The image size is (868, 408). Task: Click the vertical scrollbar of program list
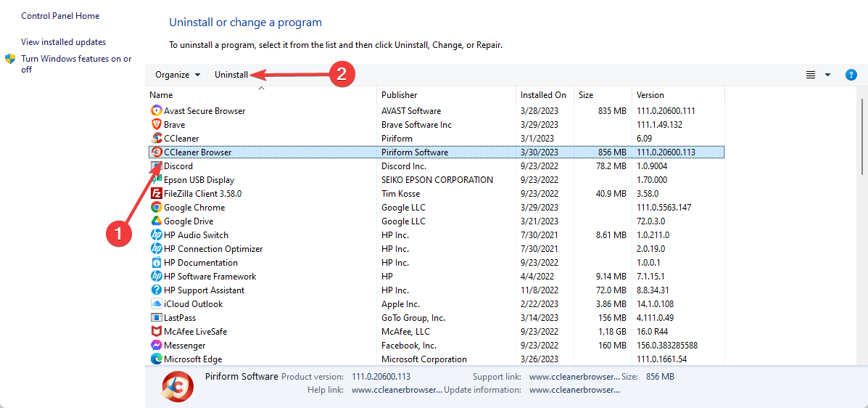tap(862, 136)
